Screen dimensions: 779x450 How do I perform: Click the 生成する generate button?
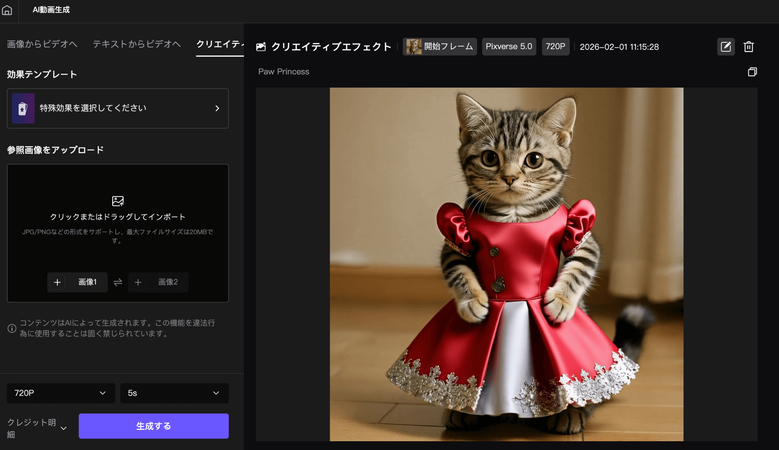click(x=154, y=426)
